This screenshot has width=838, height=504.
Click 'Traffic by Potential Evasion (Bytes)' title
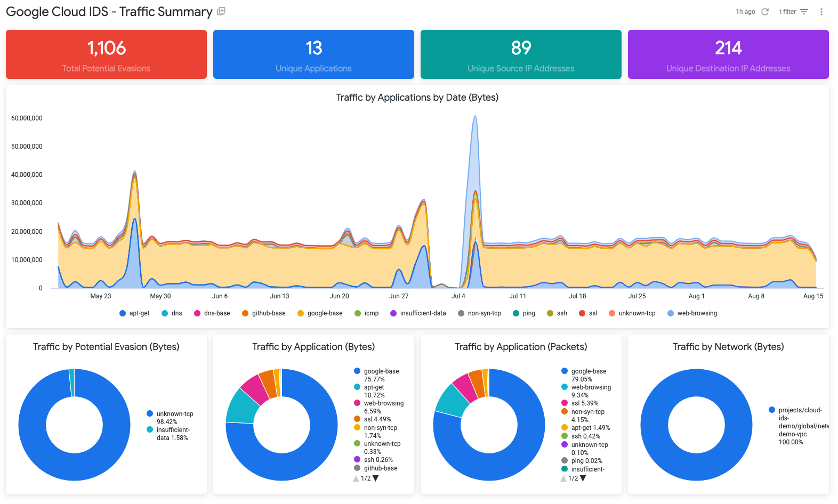pyautogui.click(x=106, y=347)
